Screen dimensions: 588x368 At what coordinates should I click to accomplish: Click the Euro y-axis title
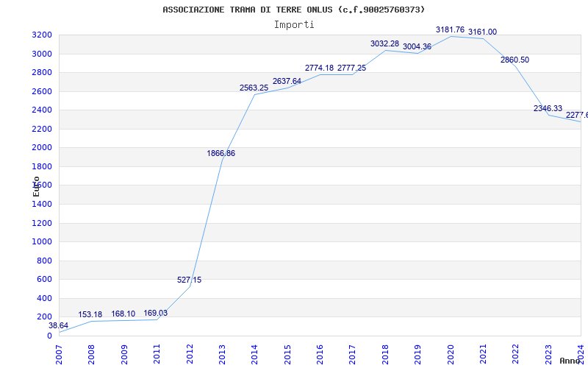point(36,187)
